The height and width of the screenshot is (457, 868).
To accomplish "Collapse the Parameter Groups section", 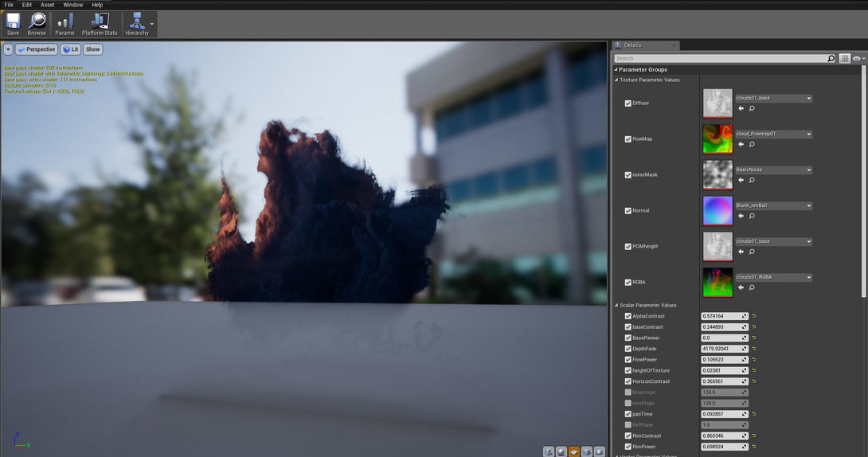I will [x=616, y=70].
